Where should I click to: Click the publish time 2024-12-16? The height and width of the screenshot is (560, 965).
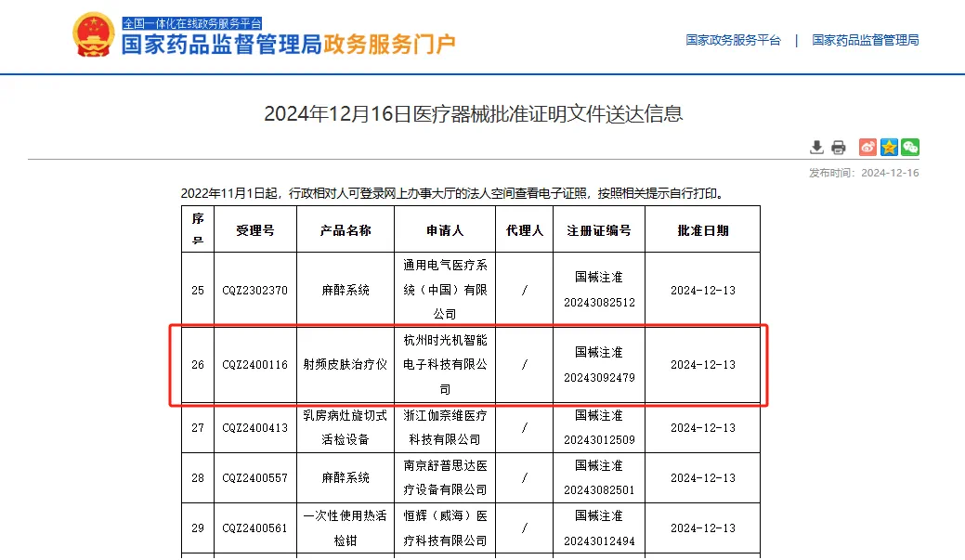pyautogui.click(x=890, y=173)
